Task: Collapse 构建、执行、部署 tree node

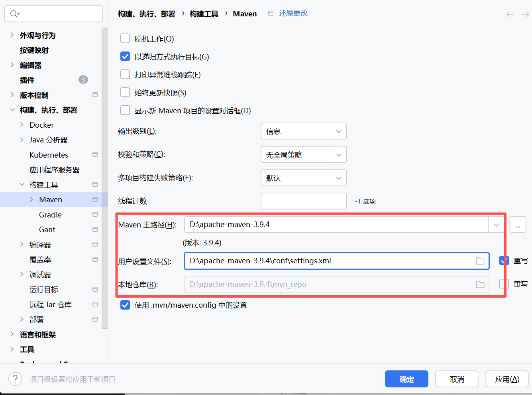Action: pyautogui.click(x=12, y=110)
